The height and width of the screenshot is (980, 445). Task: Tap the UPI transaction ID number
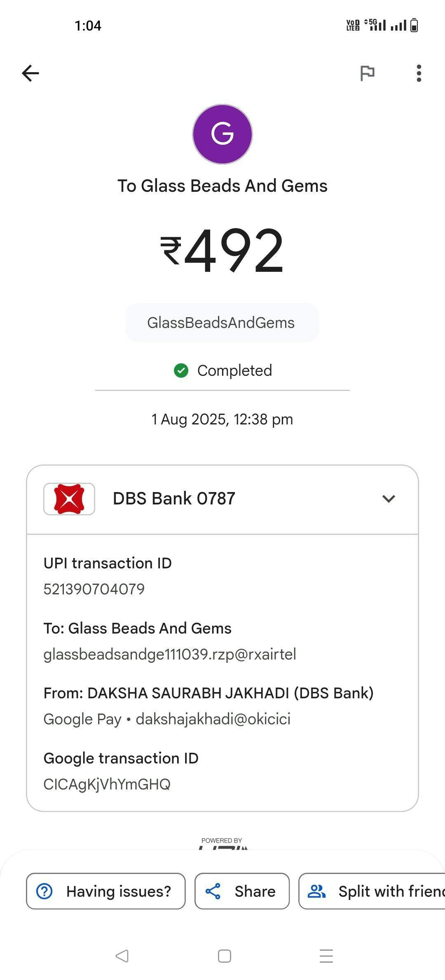[94, 589]
